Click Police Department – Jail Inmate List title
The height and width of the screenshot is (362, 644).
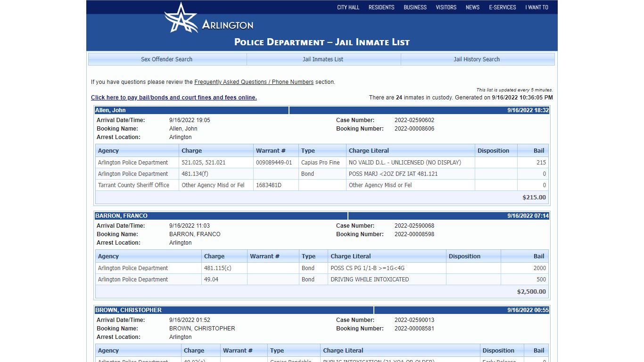click(322, 42)
